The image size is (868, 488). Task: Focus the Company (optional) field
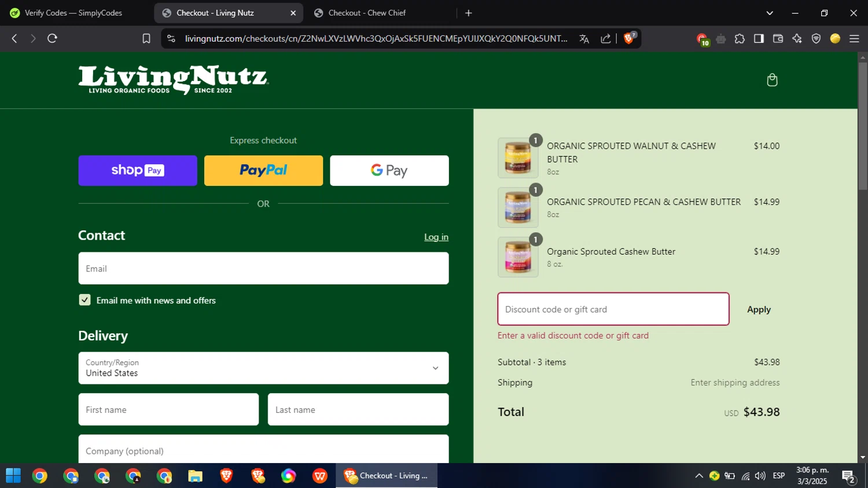pyautogui.click(x=263, y=449)
